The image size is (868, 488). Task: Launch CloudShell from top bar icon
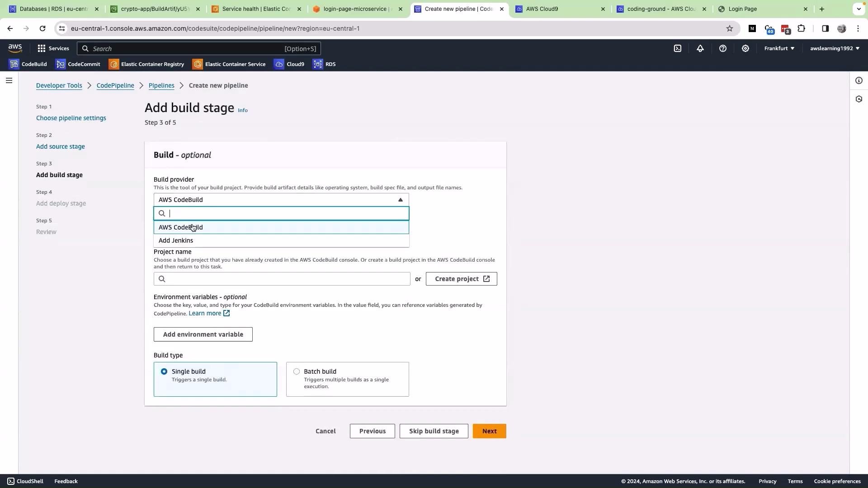pos(678,48)
